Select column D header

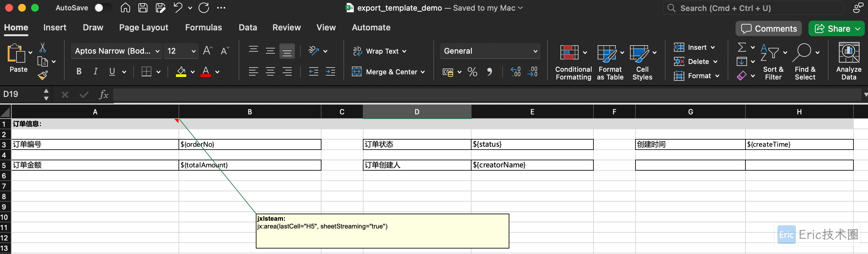pyautogui.click(x=417, y=112)
